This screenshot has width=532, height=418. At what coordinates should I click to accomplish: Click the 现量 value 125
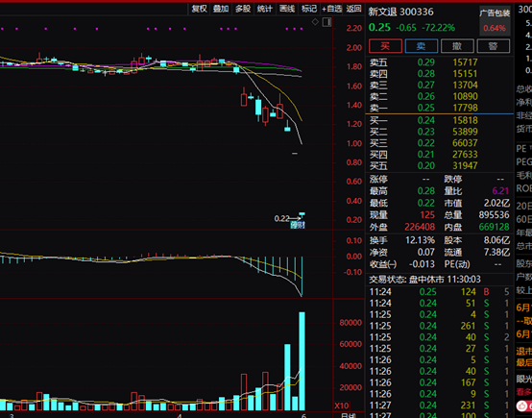(x=427, y=215)
